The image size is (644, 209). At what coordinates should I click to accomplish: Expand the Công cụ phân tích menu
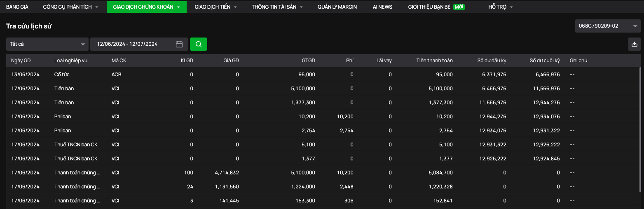(x=70, y=7)
